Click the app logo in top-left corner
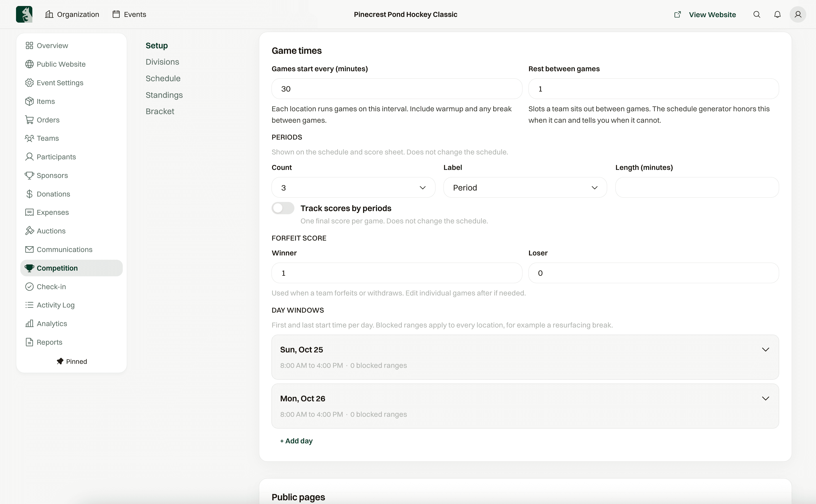 24,14
